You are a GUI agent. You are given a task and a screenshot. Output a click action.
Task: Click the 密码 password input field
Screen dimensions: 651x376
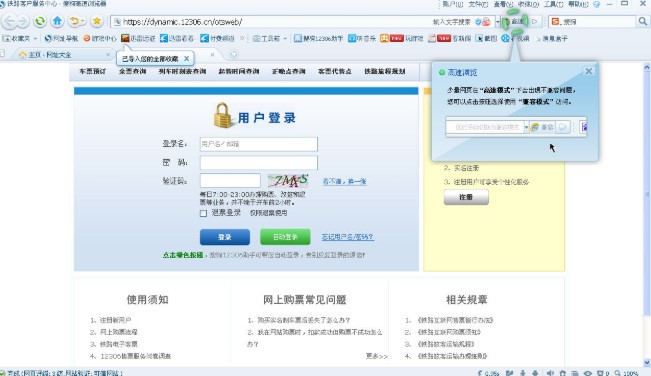point(259,163)
